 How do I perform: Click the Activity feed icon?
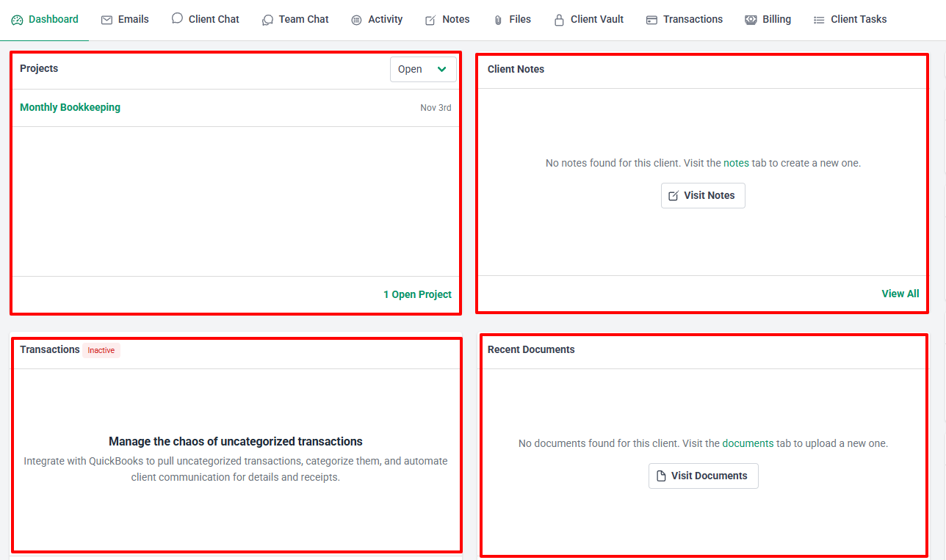point(355,18)
